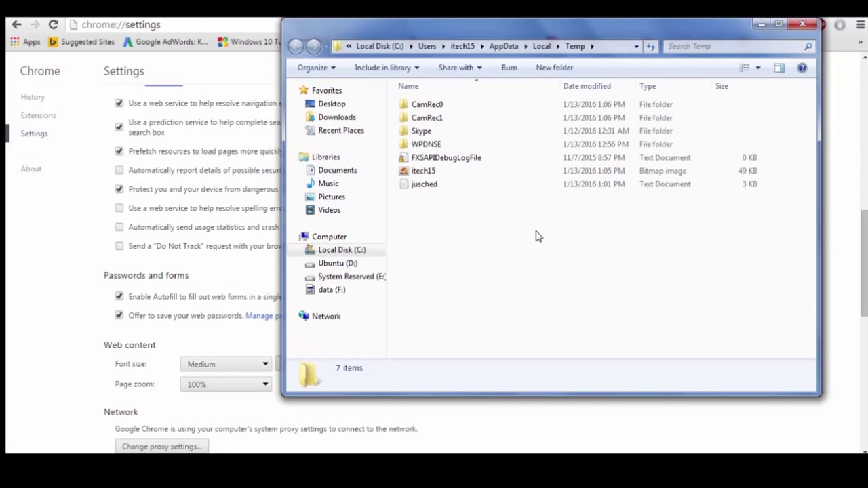Open Network in navigation pane
This screenshot has height=488, width=868.
(x=326, y=316)
